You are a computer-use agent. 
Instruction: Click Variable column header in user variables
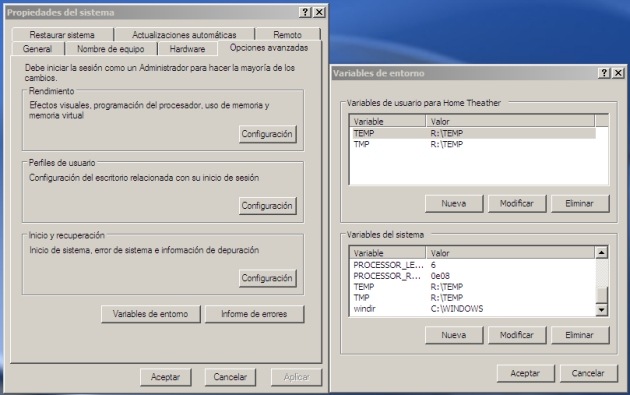pos(388,121)
